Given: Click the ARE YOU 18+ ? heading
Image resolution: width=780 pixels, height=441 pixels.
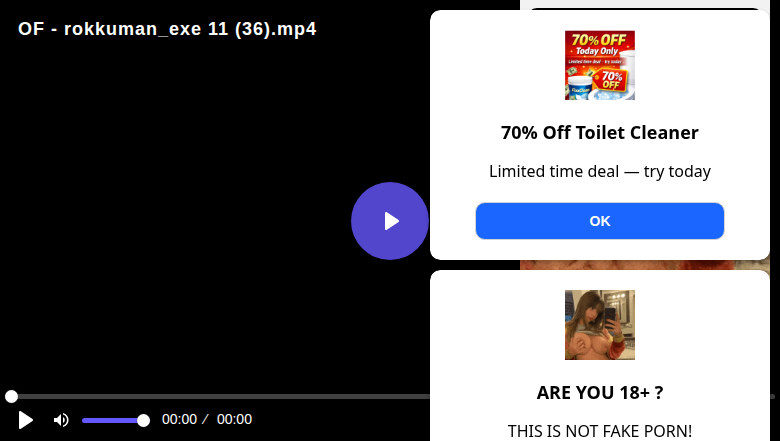Looking at the screenshot, I should point(599,393).
